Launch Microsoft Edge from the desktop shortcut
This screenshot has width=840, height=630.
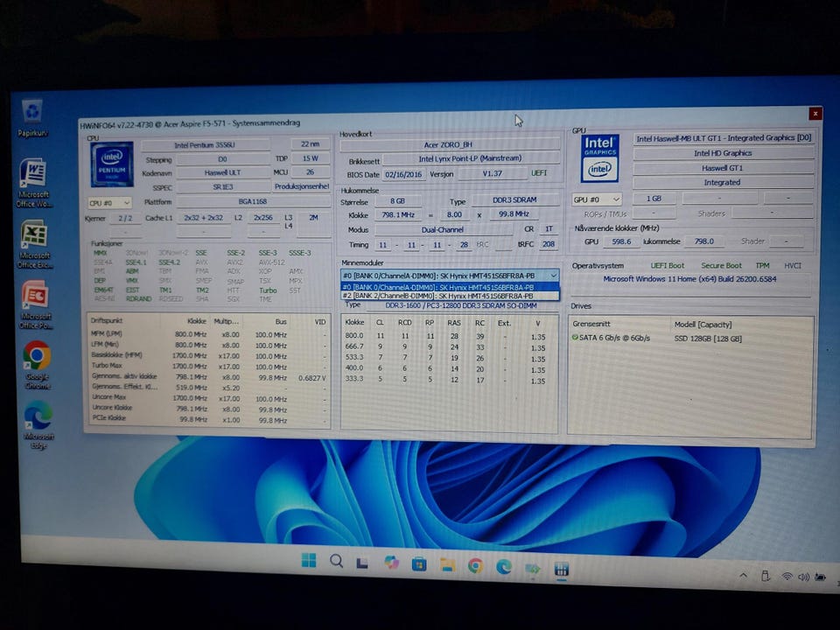38,425
